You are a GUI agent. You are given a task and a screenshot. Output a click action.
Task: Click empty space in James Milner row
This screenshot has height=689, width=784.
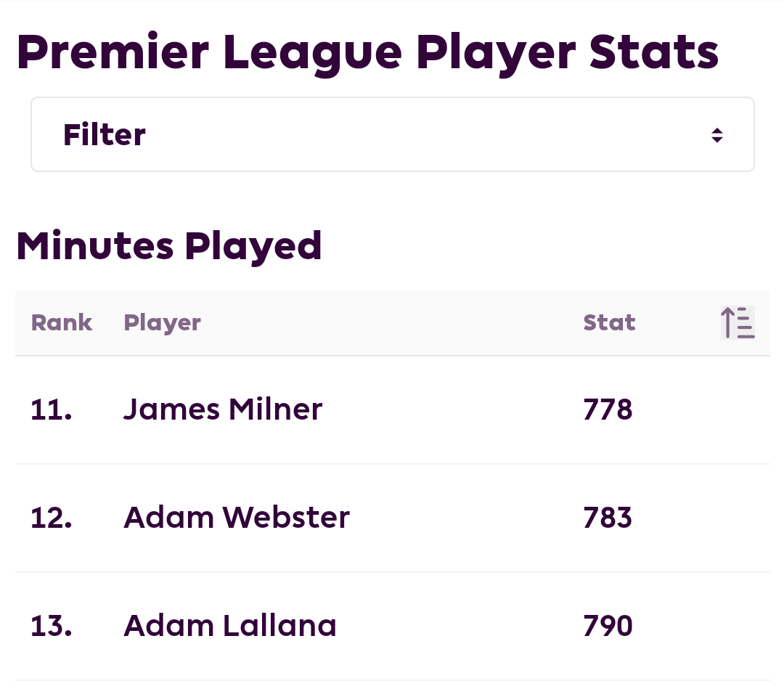[x=450, y=409]
